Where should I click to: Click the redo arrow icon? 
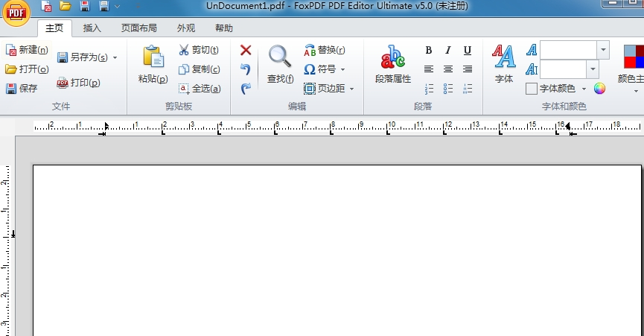246,89
